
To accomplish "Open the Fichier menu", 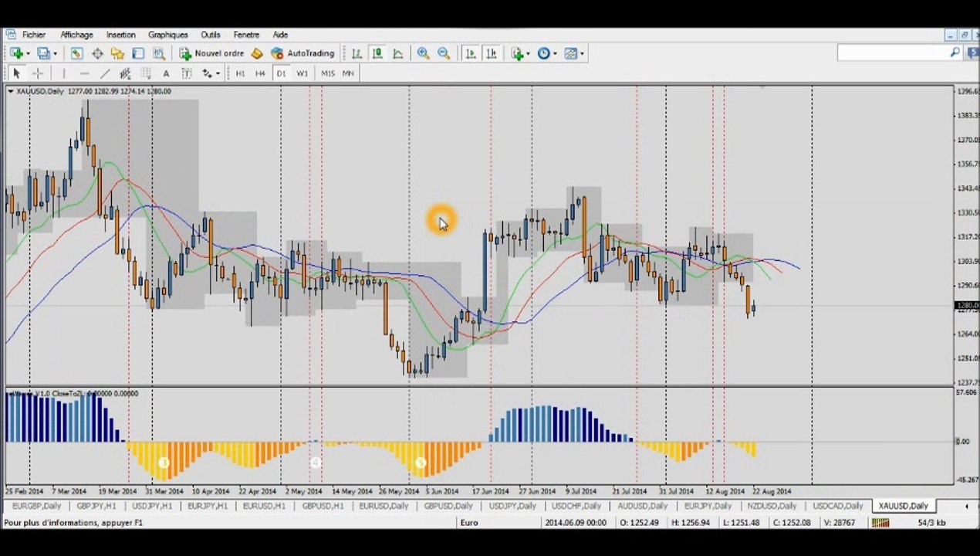I will point(34,35).
